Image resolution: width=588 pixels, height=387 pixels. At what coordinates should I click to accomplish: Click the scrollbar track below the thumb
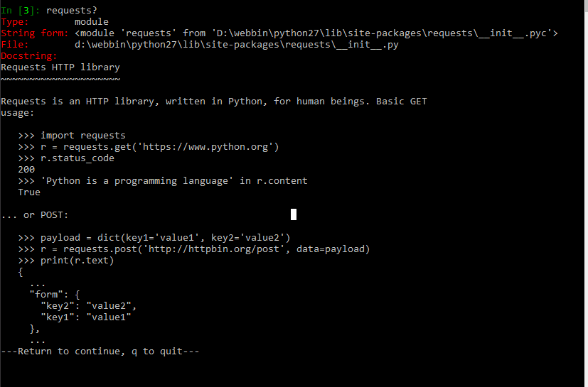coord(586,199)
